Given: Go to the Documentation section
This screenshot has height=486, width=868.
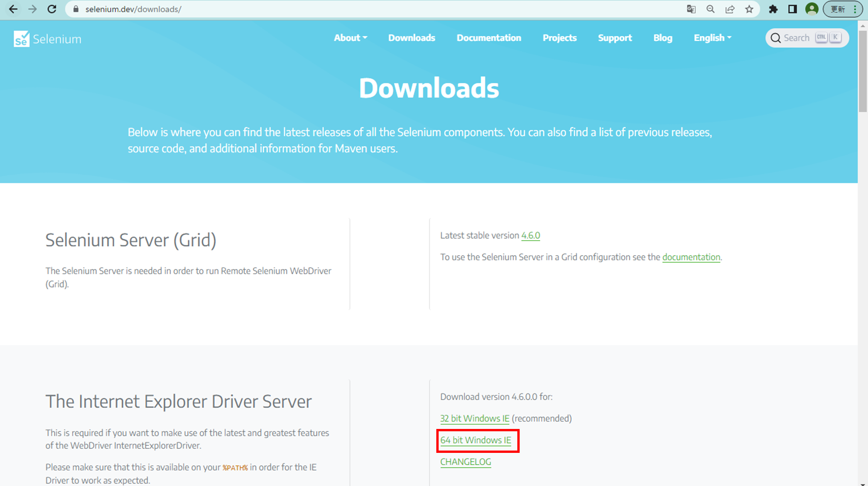Looking at the screenshot, I should click(488, 38).
